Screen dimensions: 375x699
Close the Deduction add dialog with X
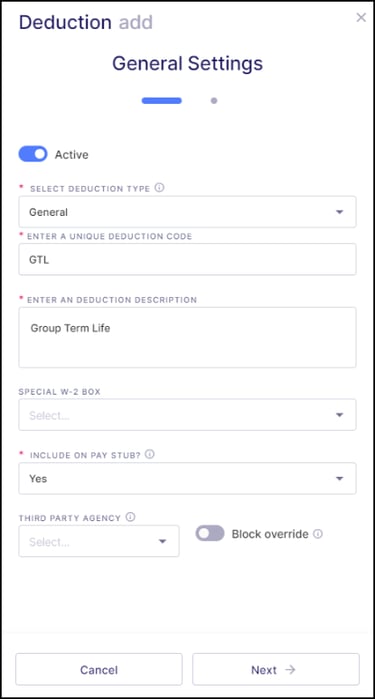click(x=361, y=17)
